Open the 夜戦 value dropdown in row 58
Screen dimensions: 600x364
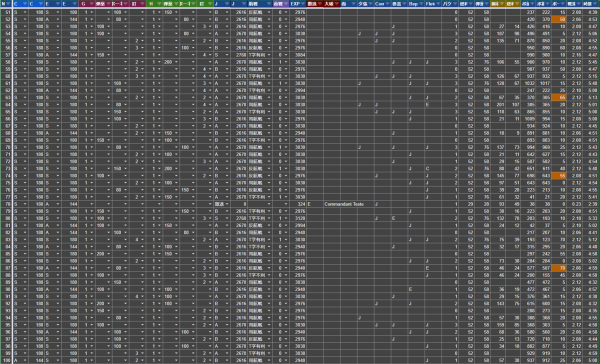(286, 62)
